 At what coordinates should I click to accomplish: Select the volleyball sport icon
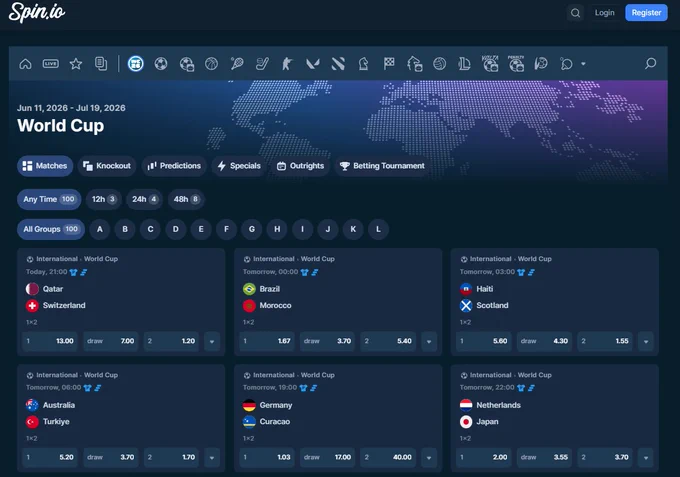coord(439,64)
